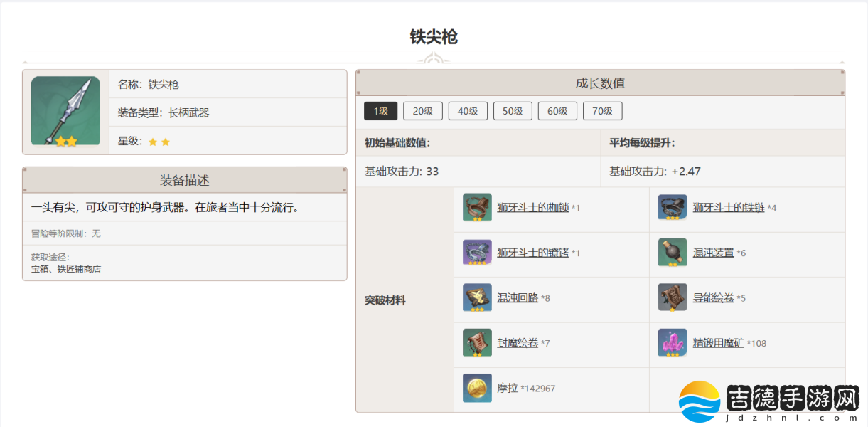Image resolution: width=868 pixels, height=427 pixels.
Task: Click the 摩拉 gold coin icon
Action: click(477, 388)
